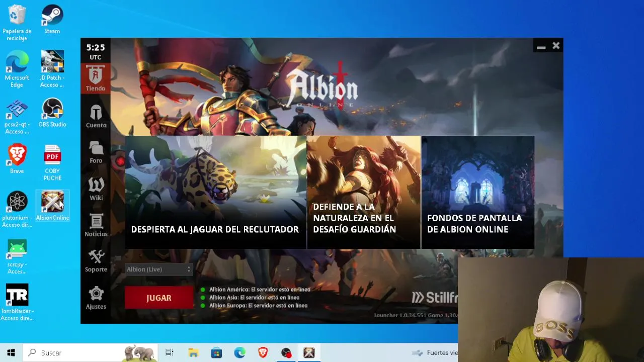Select the JD Patch desktop shortcut

click(x=52, y=69)
